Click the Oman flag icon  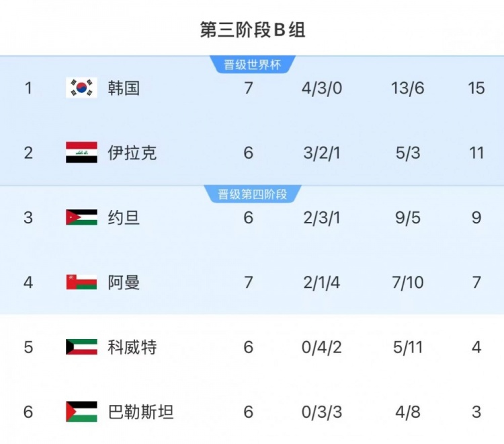pos(81,282)
